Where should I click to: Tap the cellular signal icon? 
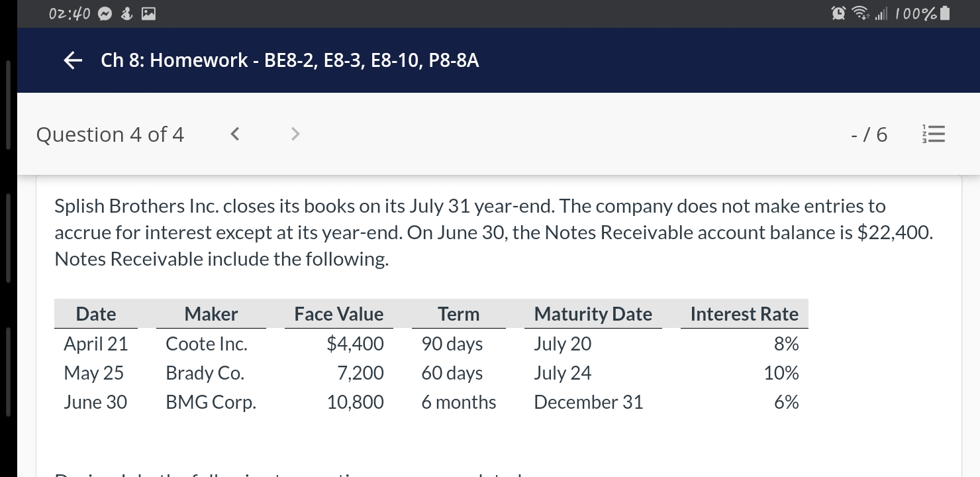tap(881, 13)
